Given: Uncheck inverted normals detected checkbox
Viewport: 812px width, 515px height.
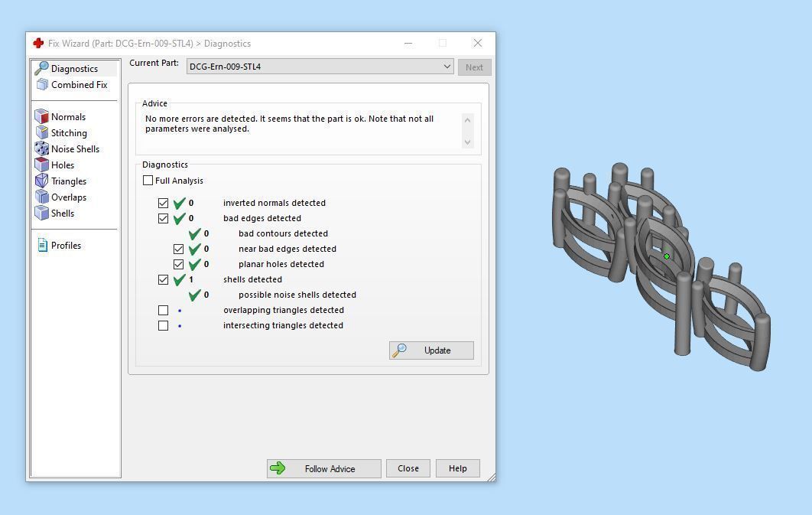Looking at the screenshot, I should click(163, 203).
